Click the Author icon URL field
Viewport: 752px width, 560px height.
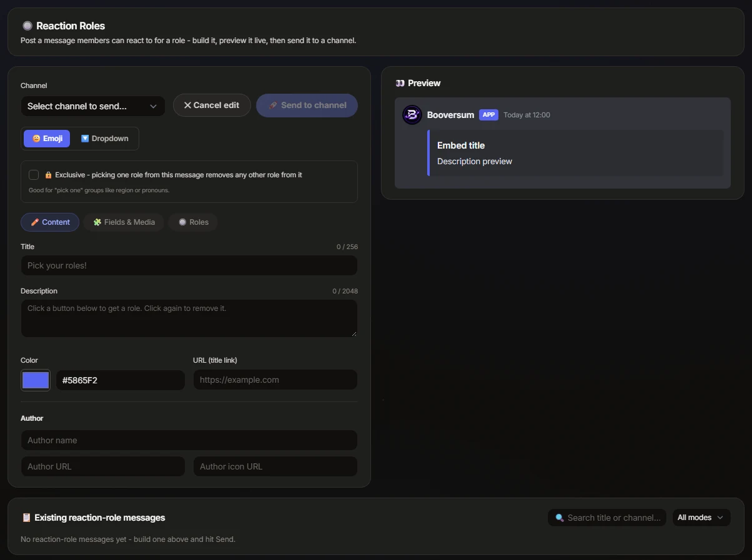point(275,466)
